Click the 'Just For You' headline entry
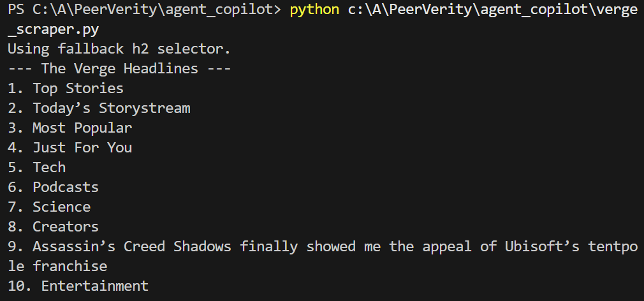Screen dimensions: 644x301 coord(70,147)
